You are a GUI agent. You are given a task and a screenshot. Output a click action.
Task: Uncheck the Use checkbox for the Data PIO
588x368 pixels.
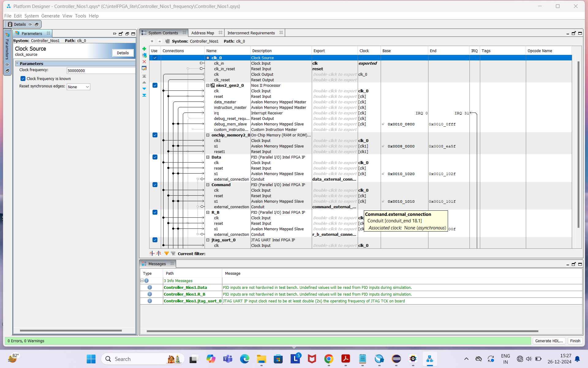point(155,157)
